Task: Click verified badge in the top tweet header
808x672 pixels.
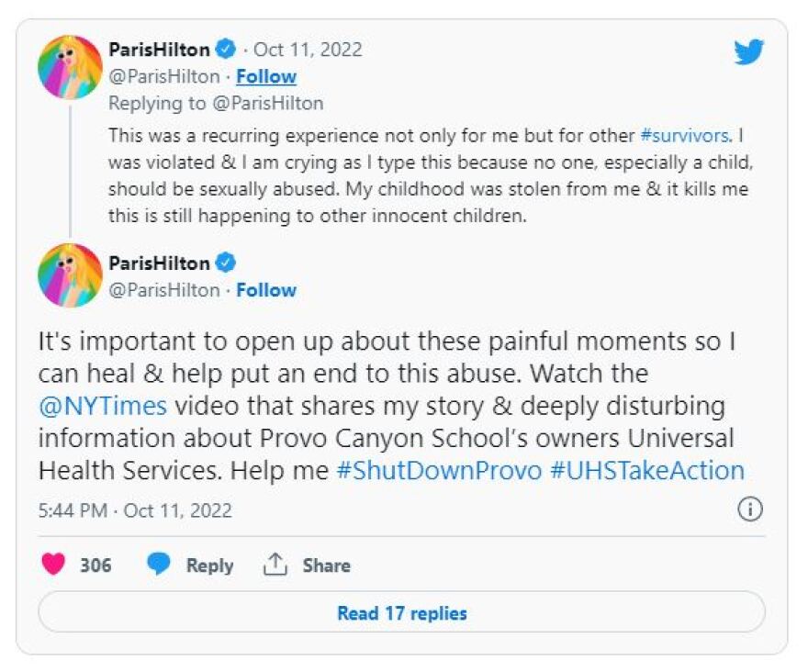Action: point(227,50)
